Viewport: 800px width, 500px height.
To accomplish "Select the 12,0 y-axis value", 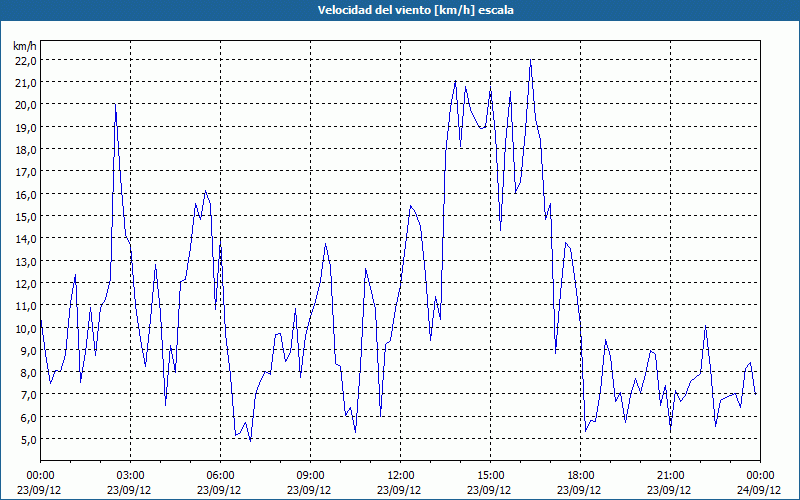I will point(26,284).
